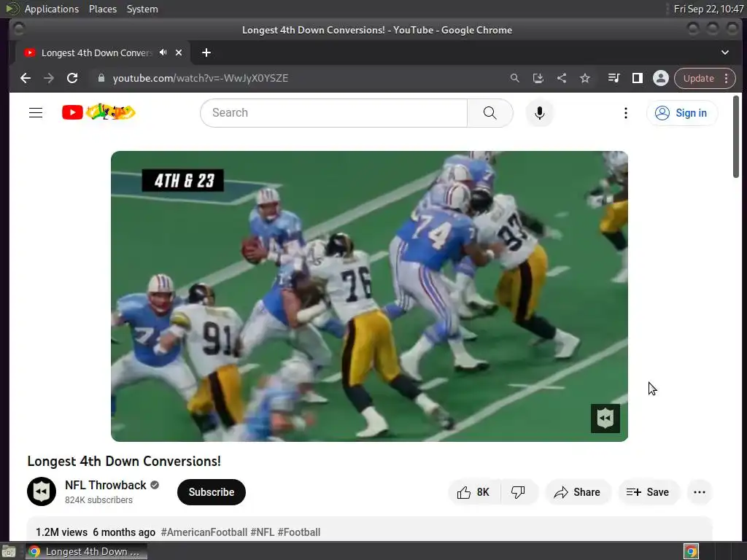Subscribe to NFL Throwback
The height and width of the screenshot is (560, 747).
click(x=212, y=492)
